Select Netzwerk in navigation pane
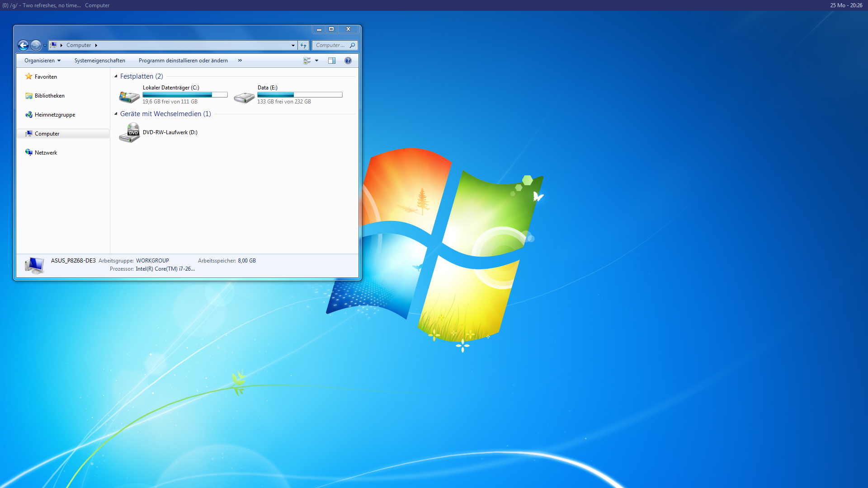 click(x=46, y=153)
